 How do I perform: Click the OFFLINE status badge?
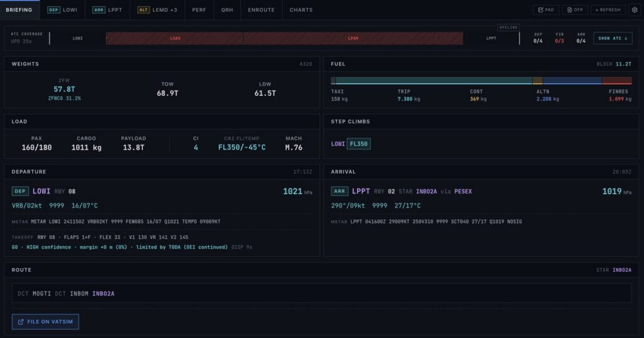(508, 28)
